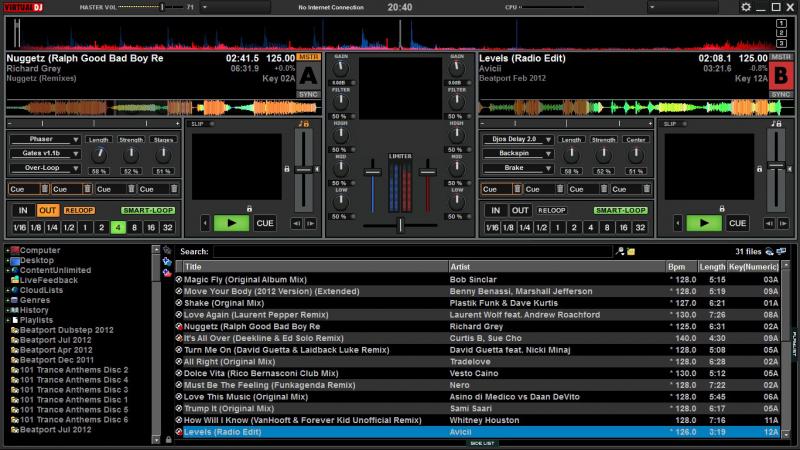800x450 pixels.
Task: Delete deck A fourth cue point
Action: pos(174,189)
